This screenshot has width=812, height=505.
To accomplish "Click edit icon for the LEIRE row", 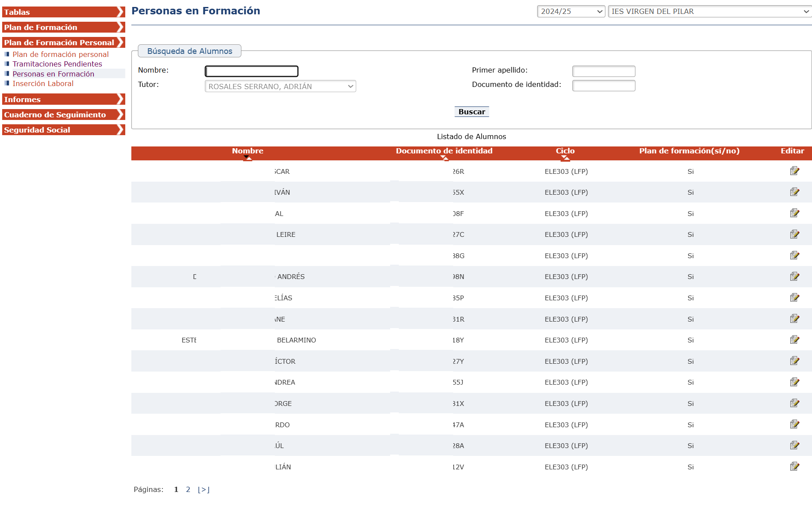I will tap(794, 234).
